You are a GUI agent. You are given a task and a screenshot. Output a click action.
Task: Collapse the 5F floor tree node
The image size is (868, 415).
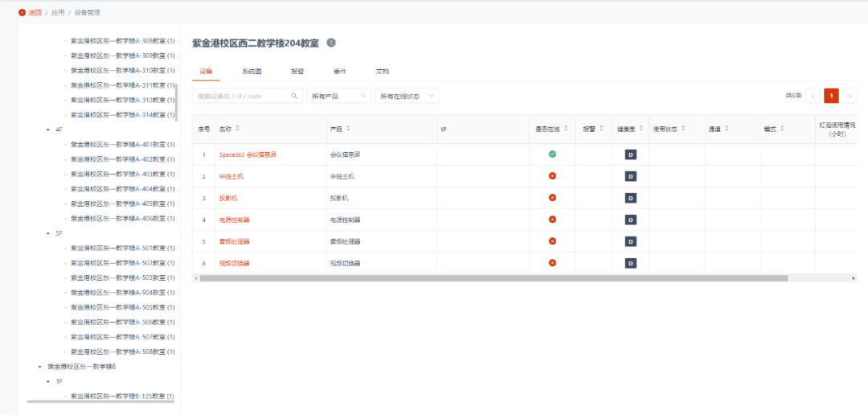(x=48, y=233)
